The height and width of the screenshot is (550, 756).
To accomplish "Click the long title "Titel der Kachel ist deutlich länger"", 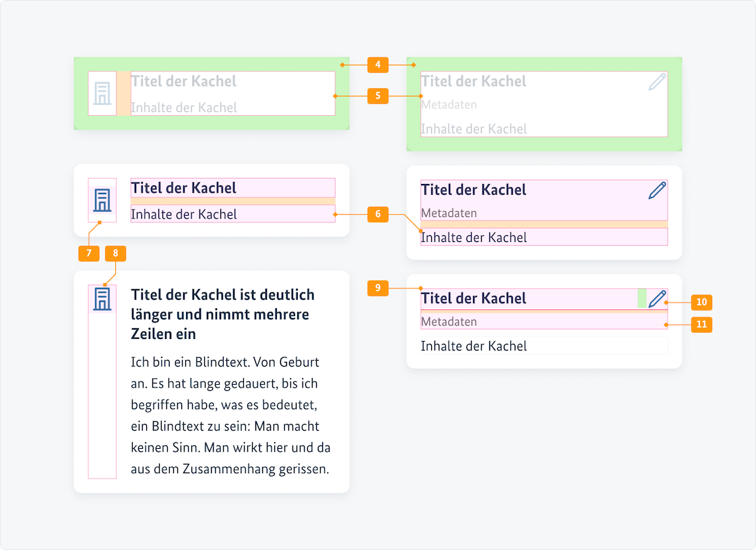I will click(223, 314).
